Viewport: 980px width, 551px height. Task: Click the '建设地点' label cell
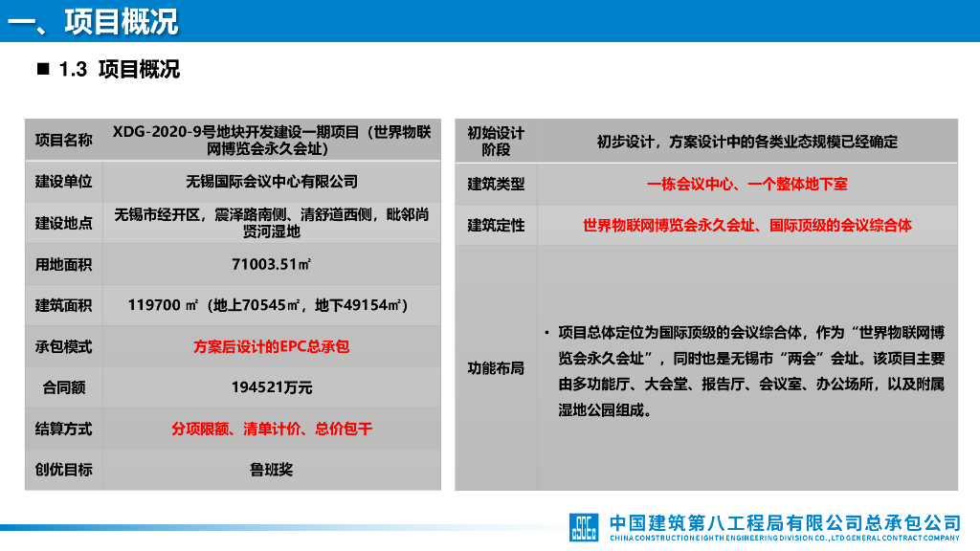(x=64, y=223)
